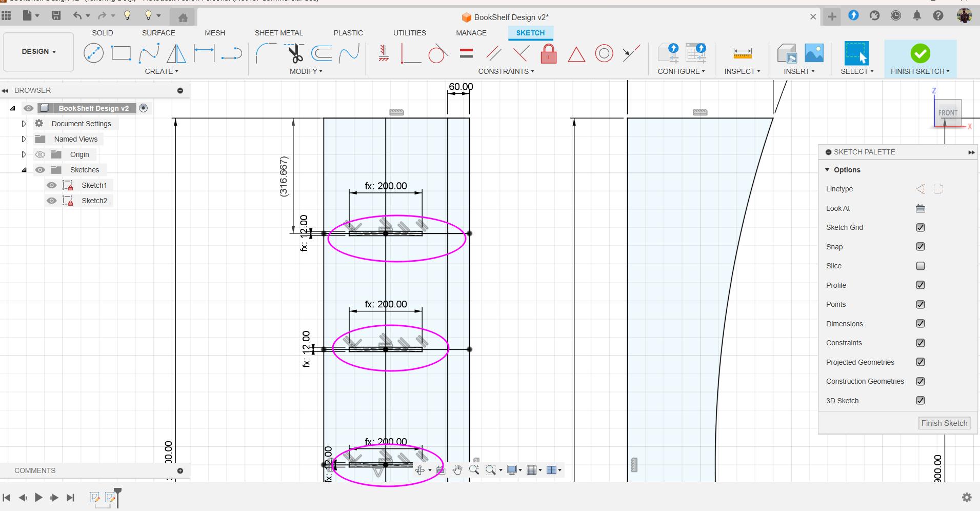Open the CONSTRAINTS dropdown menu
The image size is (980, 511).
click(506, 71)
